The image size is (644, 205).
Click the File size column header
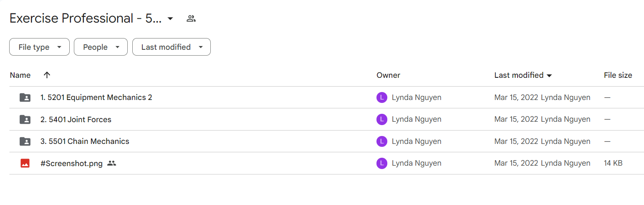click(618, 75)
